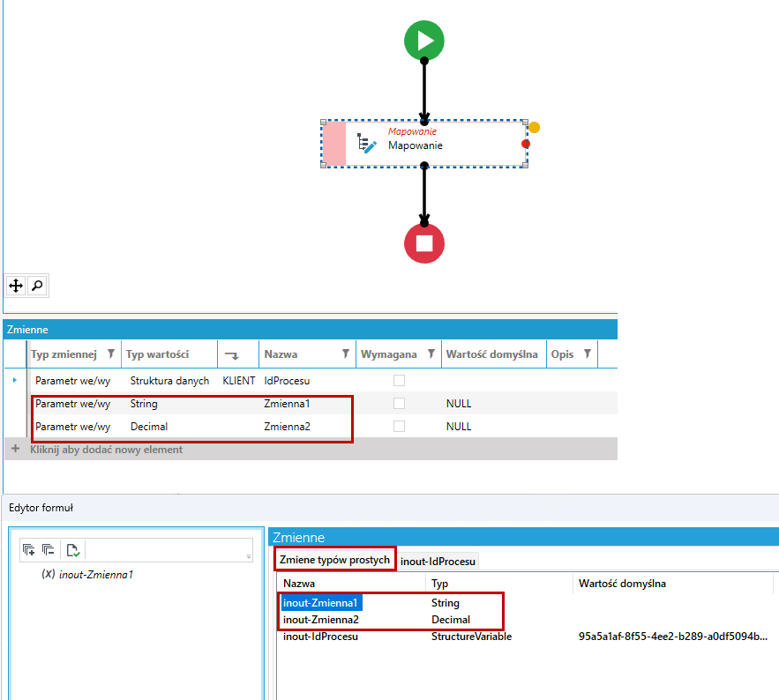The width and height of the screenshot is (779, 700).
Task: Click the validate formula document icon
Action: (73, 550)
